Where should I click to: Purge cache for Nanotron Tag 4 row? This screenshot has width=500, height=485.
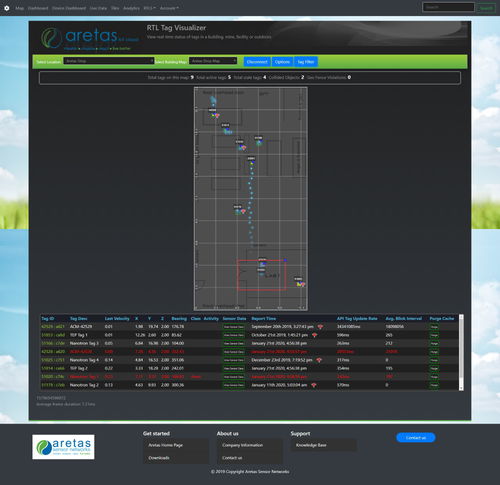pos(434,360)
